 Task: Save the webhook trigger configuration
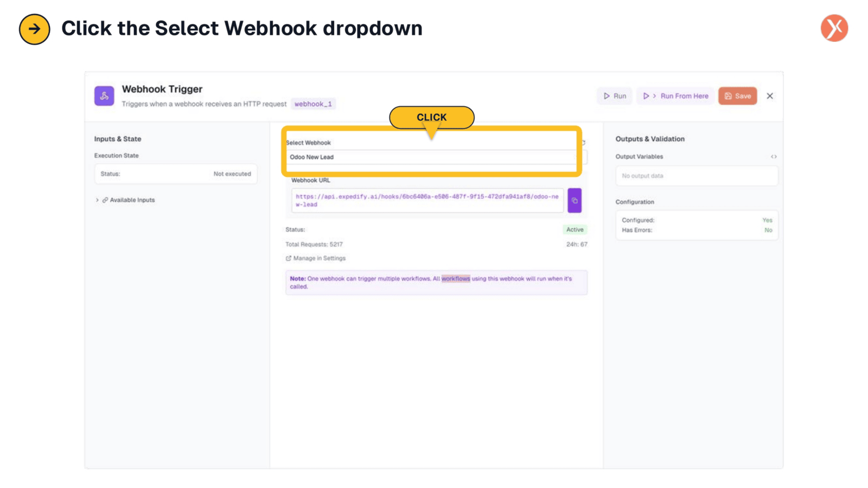coord(737,96)
